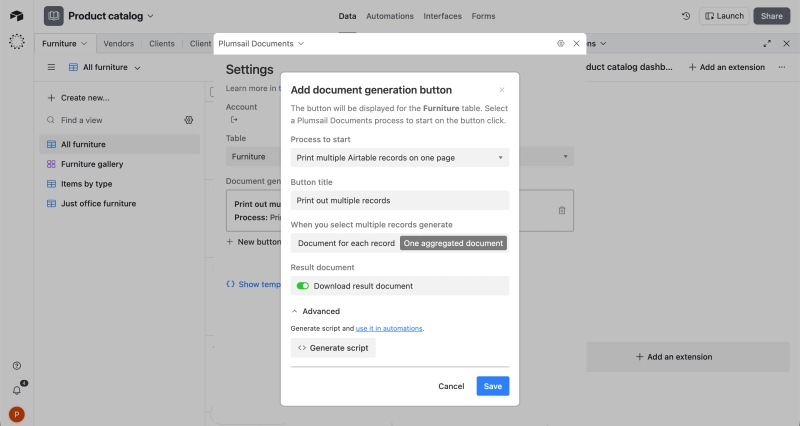Viewport: 800px width, 426px height.
Task: Click the Show template link
Action: point(254,284)
